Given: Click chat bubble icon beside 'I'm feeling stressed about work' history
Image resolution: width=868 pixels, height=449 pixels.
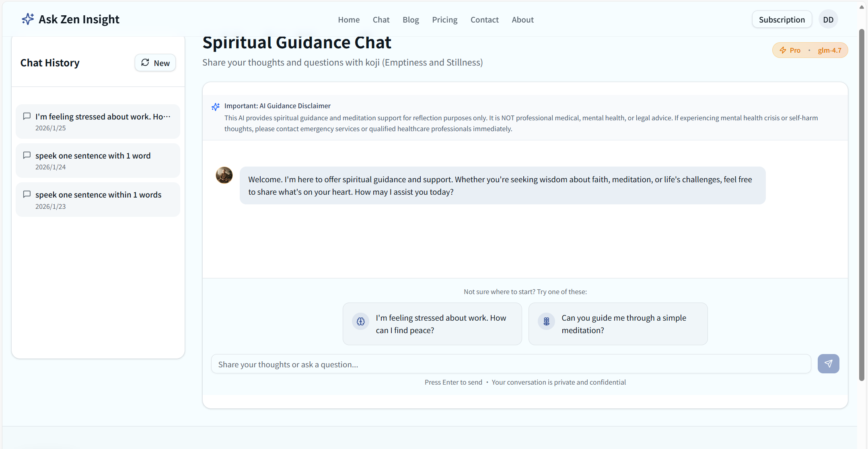Looking at the screenshot, I should click(27, 116).
